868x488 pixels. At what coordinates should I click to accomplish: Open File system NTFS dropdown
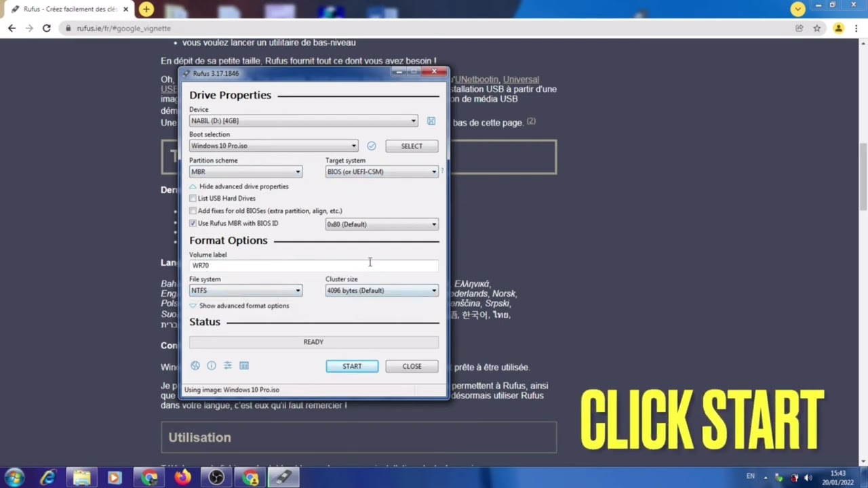[245, 291]
